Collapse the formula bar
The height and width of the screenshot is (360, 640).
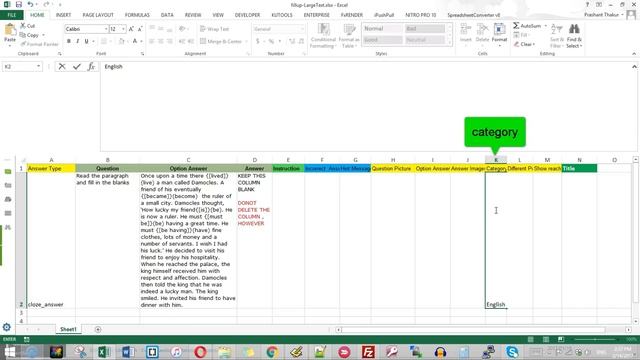(634, 67)
